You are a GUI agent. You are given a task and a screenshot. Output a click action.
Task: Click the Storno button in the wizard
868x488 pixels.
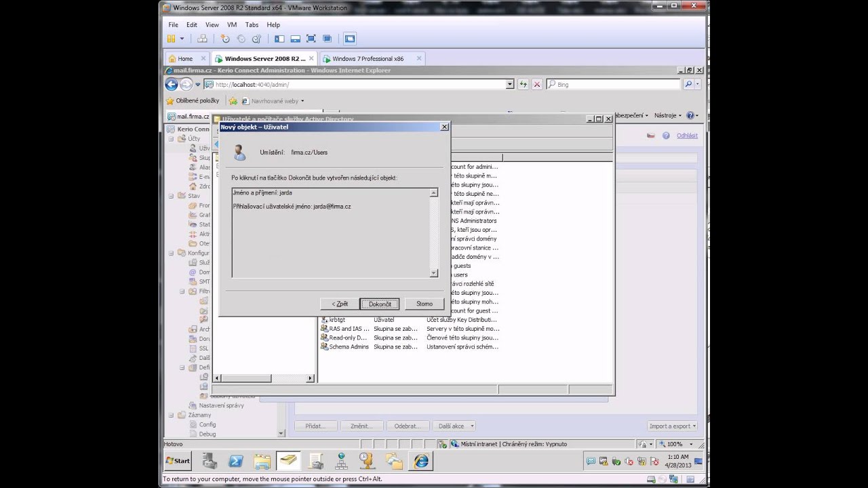425,304
